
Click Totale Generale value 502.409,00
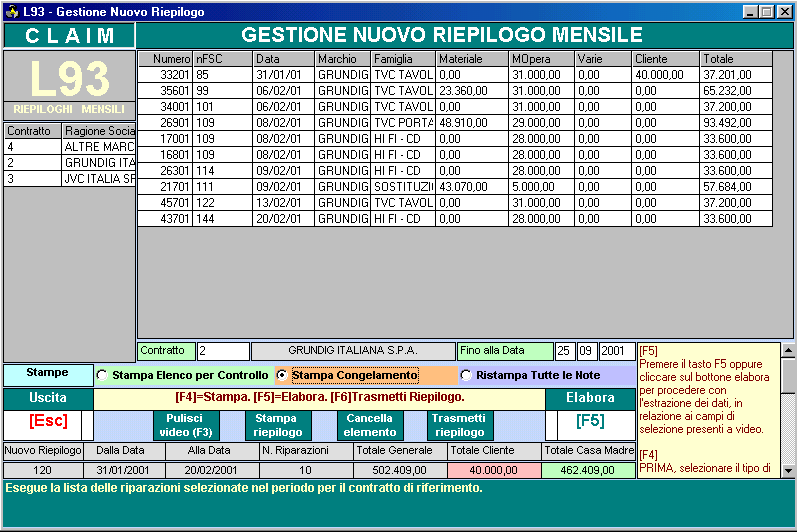(400, 471)
